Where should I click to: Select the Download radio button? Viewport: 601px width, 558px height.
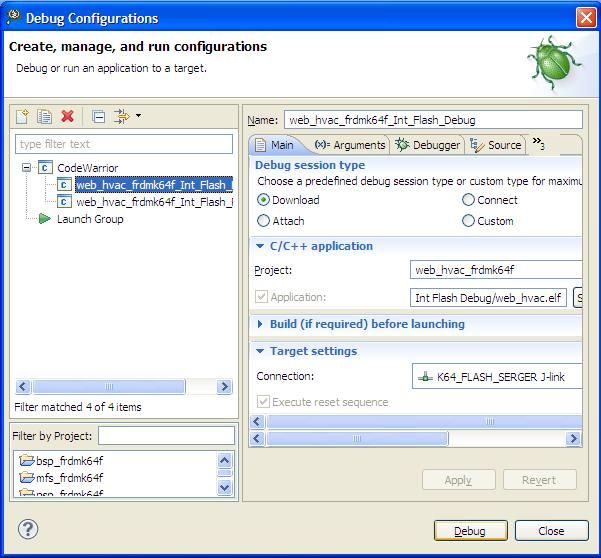point(263,200)
